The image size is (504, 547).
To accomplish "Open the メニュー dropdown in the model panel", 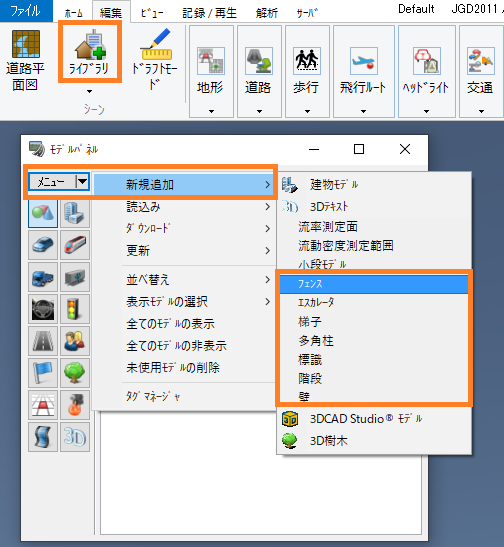I will [x=59, y=181].
